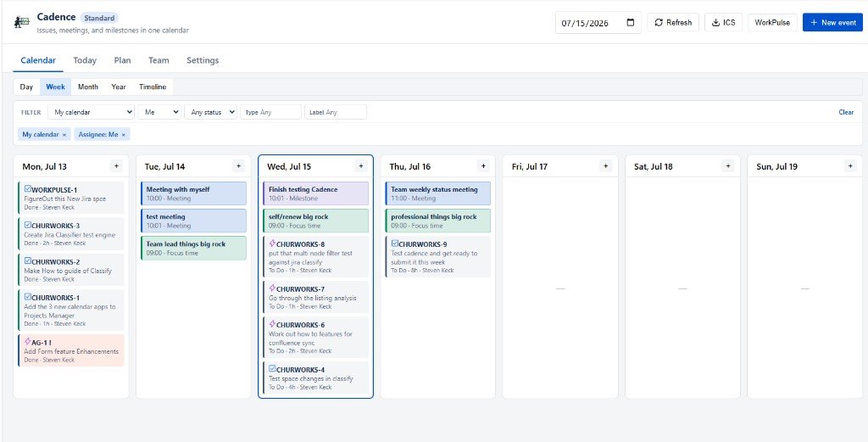868x442 pixels.
Task: Open the date picker calendar icon
Action: point(631,23)
